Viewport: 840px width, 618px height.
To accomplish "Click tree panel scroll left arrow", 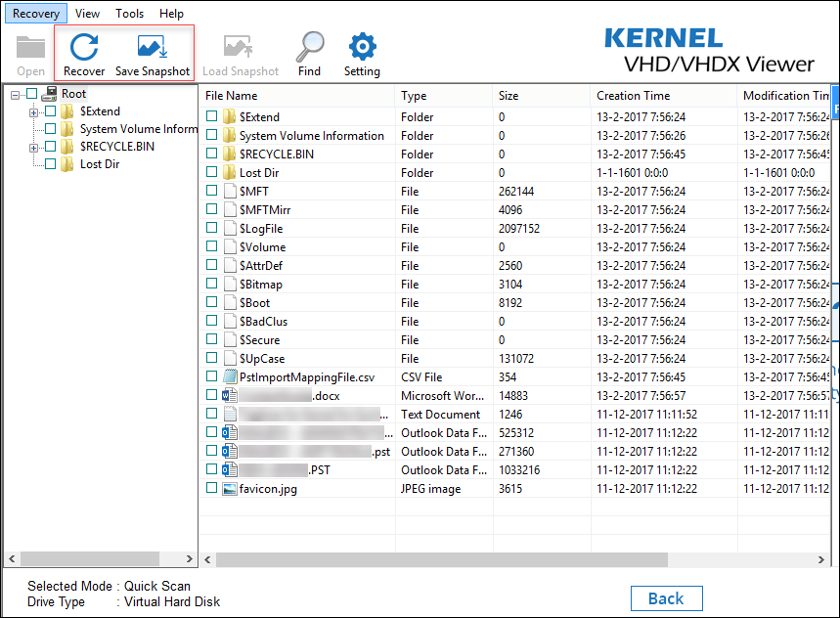I will 12,558.
